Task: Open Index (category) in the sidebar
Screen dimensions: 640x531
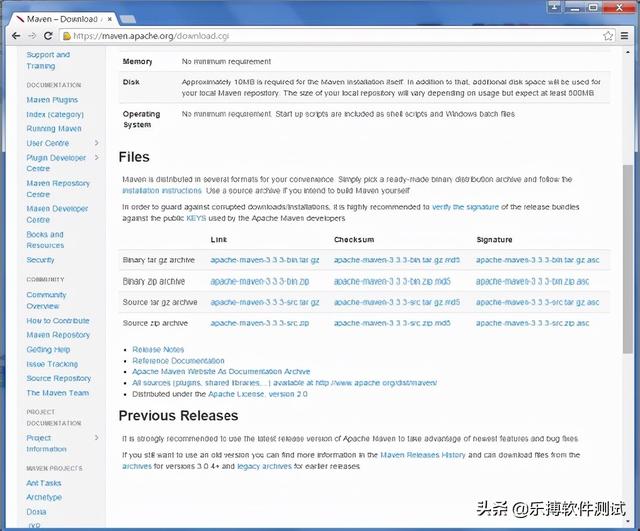Action: click(x=55, y=115)
